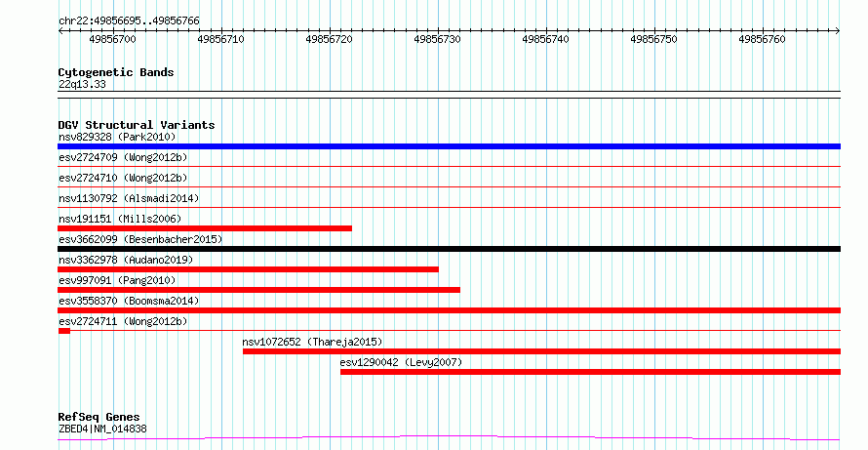Click the nsv829328 (Park2010) variant label

click(x=117, y=137)
